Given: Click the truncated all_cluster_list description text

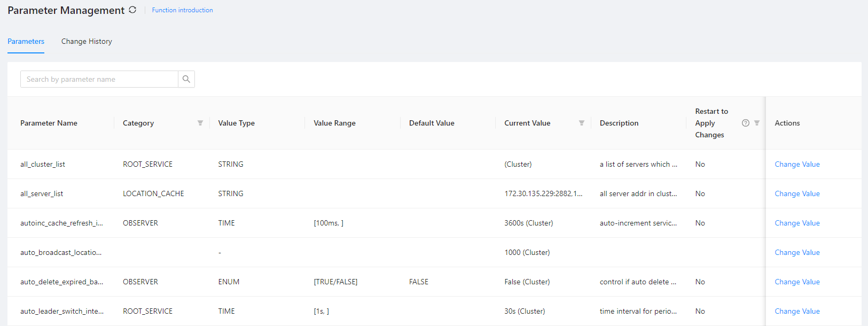Looking at the screenshot, I should [x=638, y=164].
